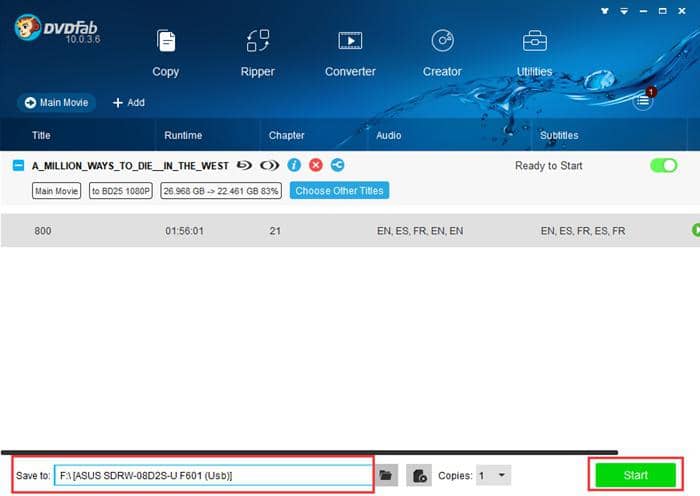Click the Title column header
This screenshot has width=700, height=496.
click(41, 135)
